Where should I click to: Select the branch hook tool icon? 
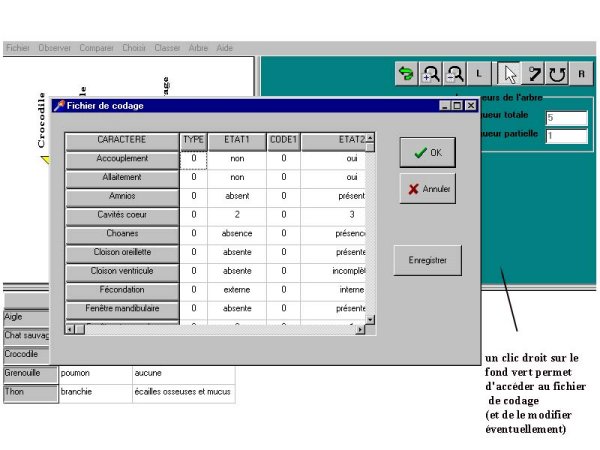coord(534,74)
